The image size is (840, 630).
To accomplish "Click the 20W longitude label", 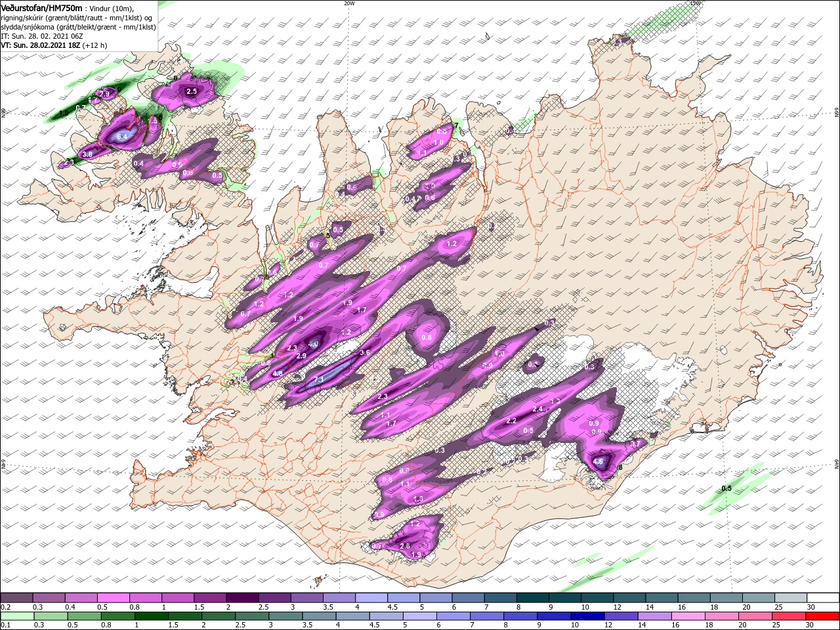I will 349,3.
